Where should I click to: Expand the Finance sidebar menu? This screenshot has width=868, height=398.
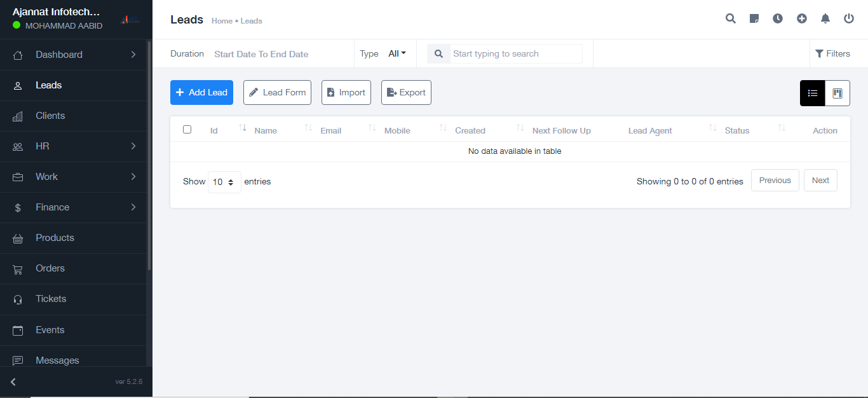pyautogui.click(x=76, y=207)
